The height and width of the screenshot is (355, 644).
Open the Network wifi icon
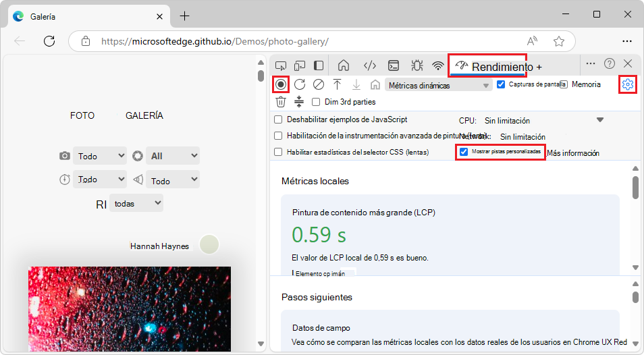click(438, 65)
